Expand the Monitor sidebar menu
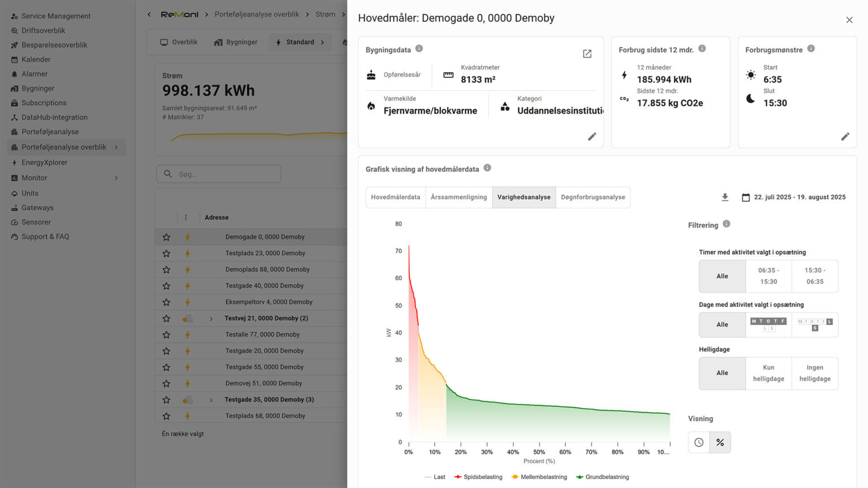This screenshot has height=488, width=868. (116, 178)
